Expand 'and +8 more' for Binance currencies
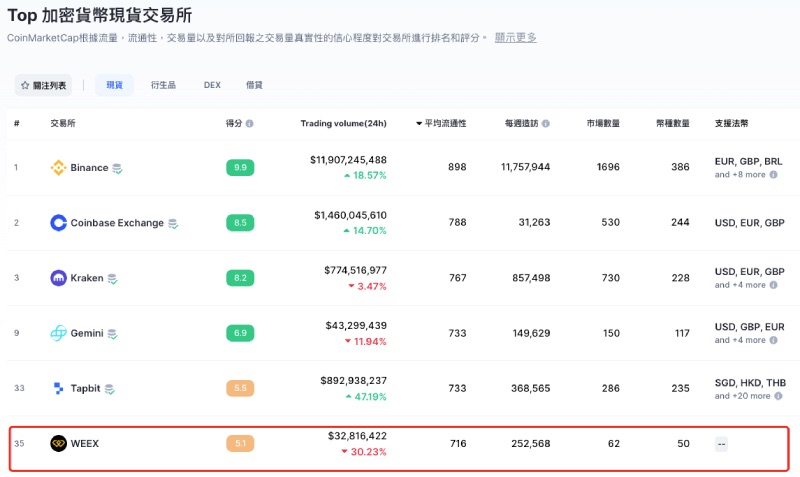 (x=740, y=174)
